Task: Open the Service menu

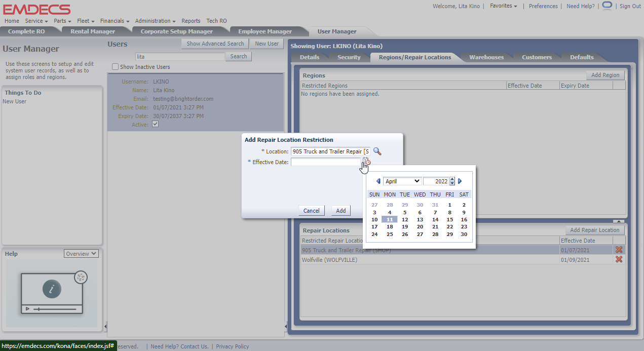Action: pos(36,21)
